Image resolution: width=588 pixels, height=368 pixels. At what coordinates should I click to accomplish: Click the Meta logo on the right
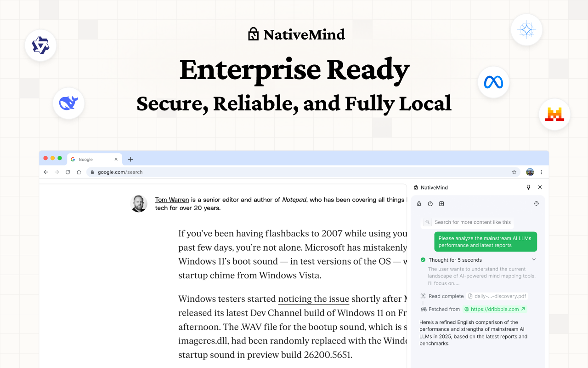click(493, 82)
